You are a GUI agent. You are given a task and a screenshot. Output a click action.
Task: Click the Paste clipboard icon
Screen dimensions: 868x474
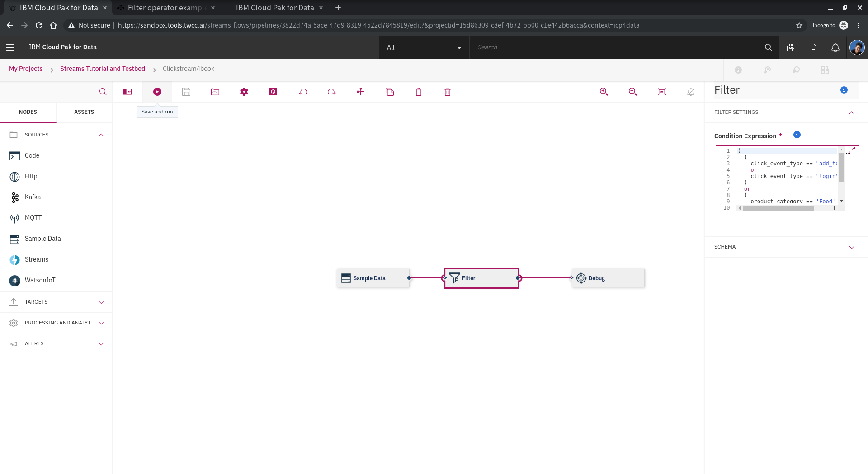click(419, 92)
